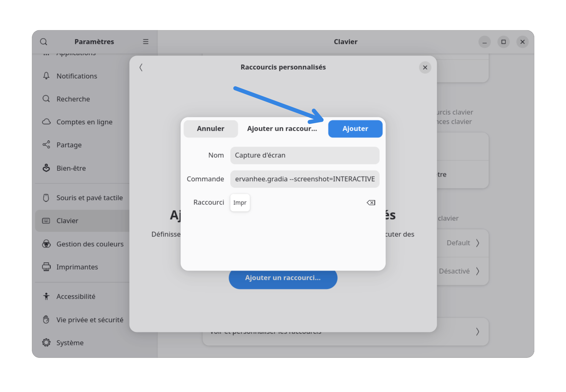566x392 pixels.
Task: Click into the Commande text field
Action: pos(305,179)
